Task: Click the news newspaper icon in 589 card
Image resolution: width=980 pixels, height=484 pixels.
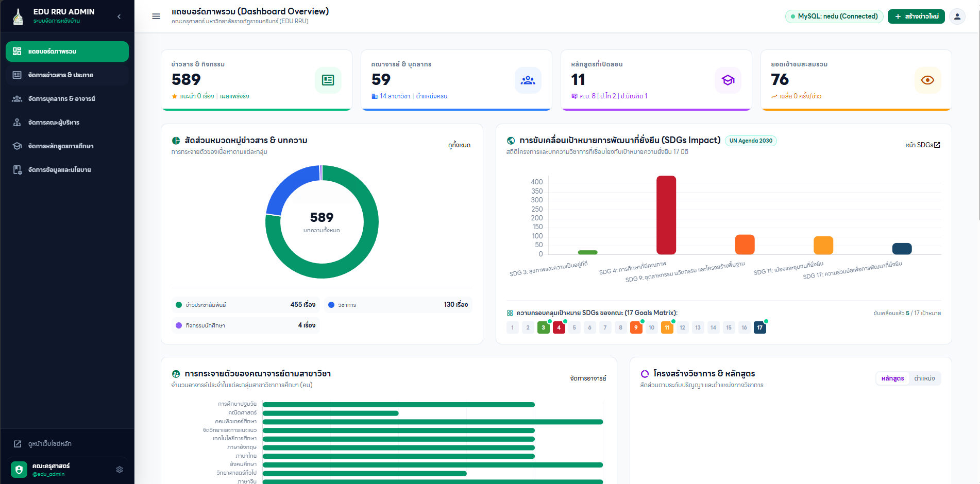Action: [328, 80]
